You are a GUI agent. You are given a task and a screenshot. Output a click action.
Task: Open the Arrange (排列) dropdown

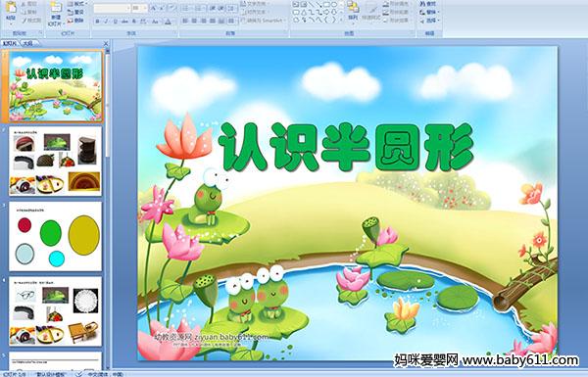[x=353, y=13]
